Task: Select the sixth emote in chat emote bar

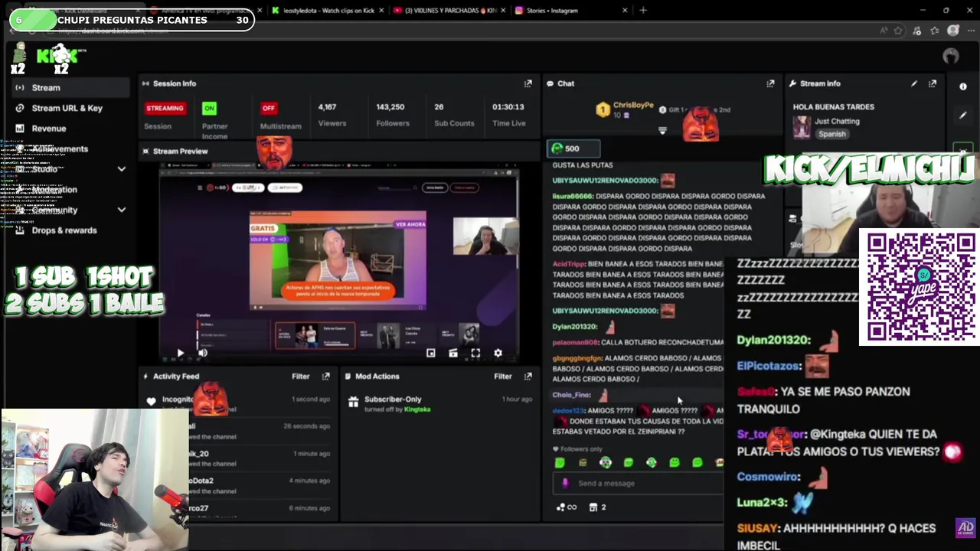Action: pos(675,462)
